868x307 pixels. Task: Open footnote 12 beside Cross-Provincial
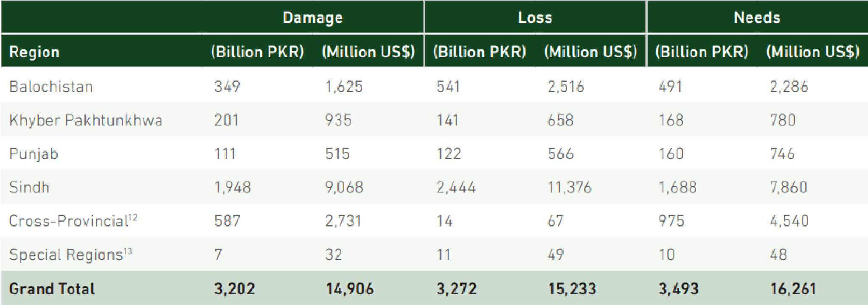pos(133,217)
